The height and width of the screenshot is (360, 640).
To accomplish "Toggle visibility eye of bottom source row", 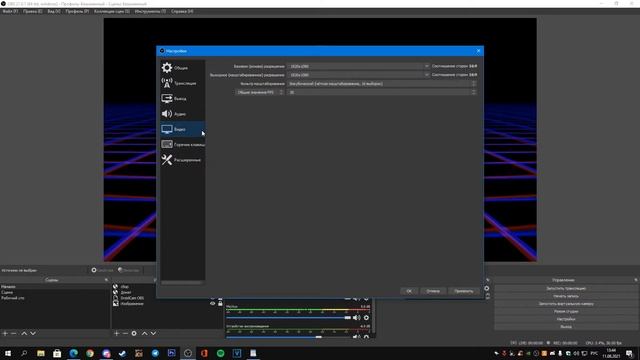I will (213, 304).
